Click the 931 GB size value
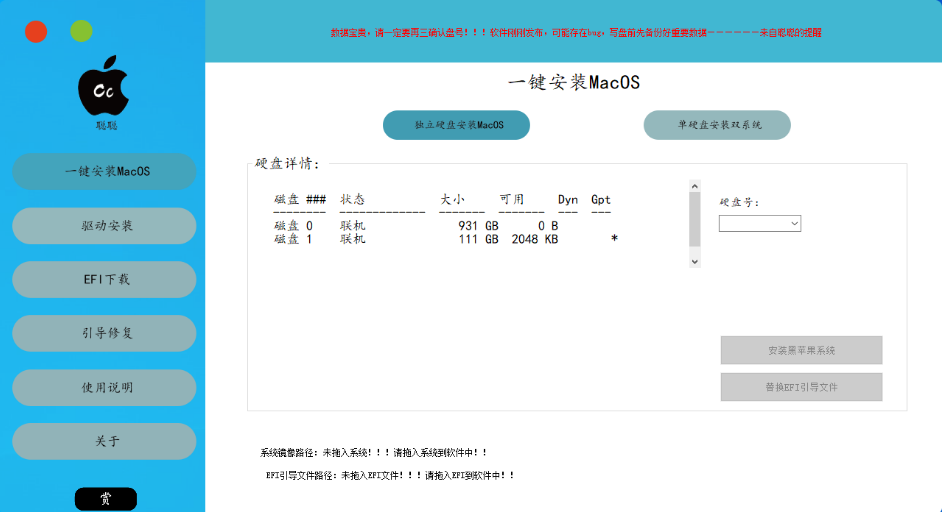 [x=478, y=226]
